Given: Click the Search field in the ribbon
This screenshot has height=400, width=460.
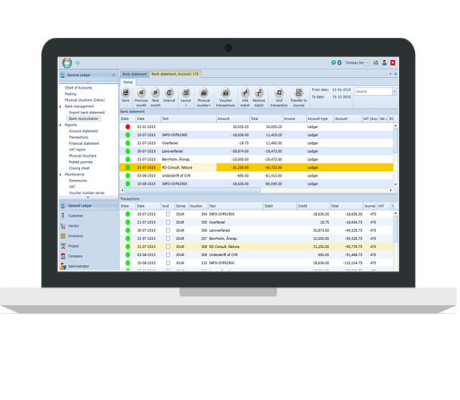Looking at the screenshot, I should coord(374,92).
